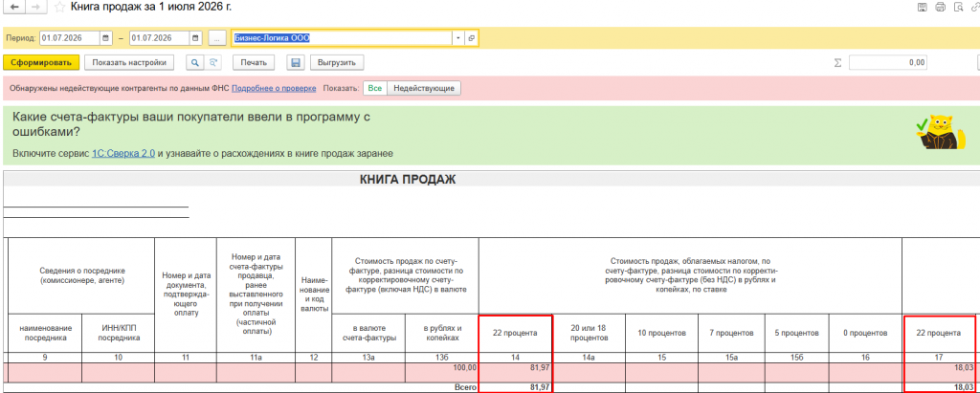Expand the organization dropdown list
Viewport: 980px width, 393px height.
click(458, 38)
